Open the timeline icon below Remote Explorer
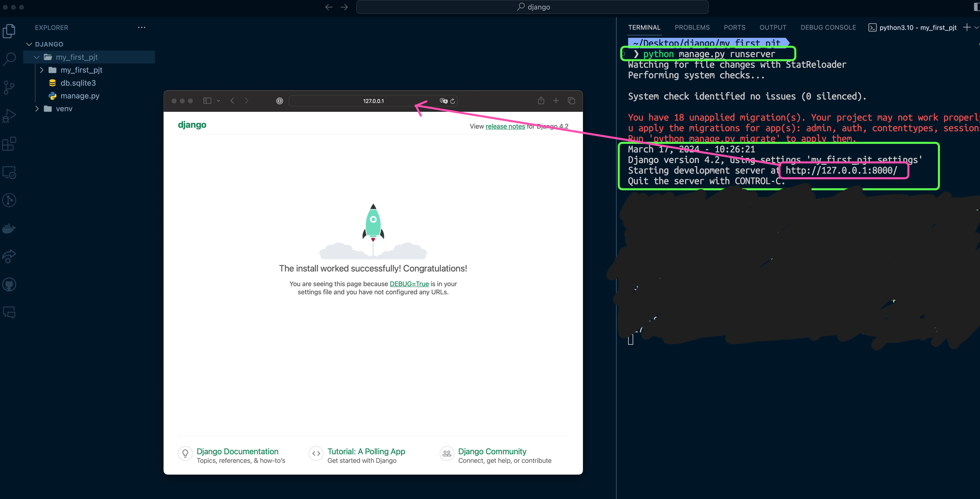The image size is (980, 499). 9,200
